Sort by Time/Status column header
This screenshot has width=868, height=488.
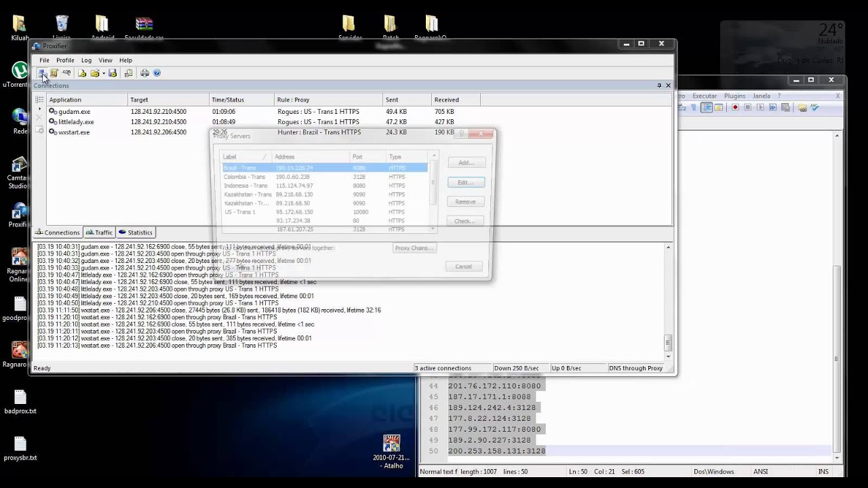(x=241, y=100)
